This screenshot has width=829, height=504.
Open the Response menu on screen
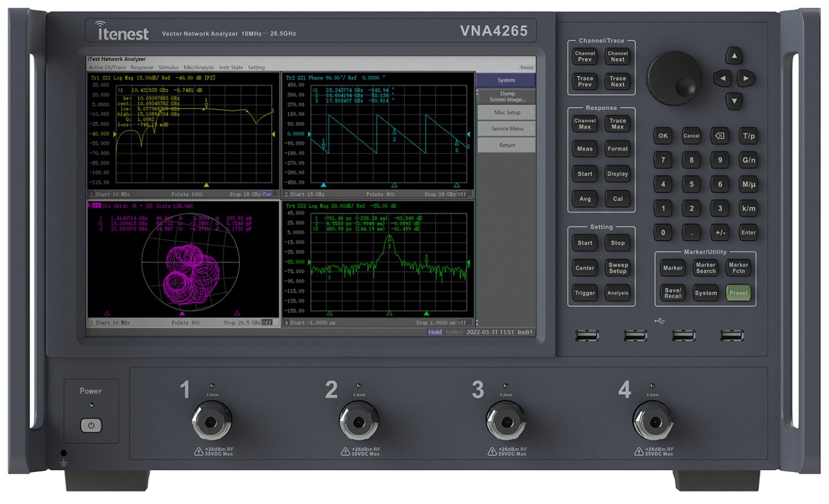[142, 68]
